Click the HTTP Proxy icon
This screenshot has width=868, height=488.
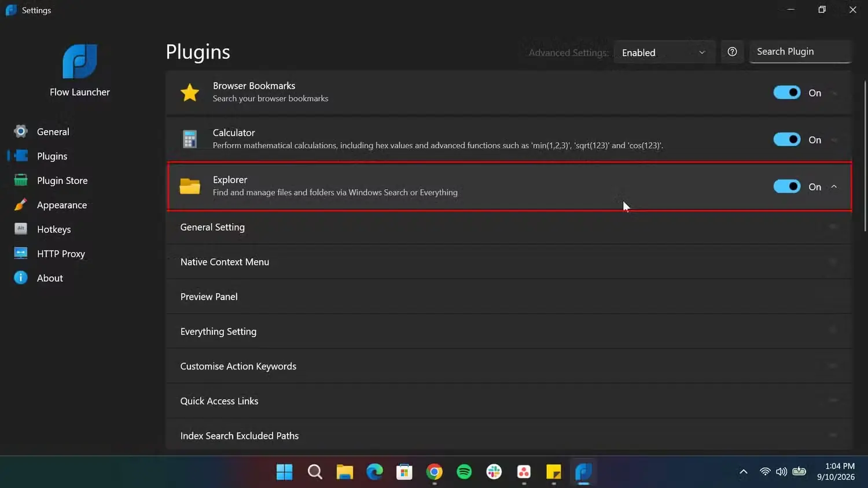point(21,253)
